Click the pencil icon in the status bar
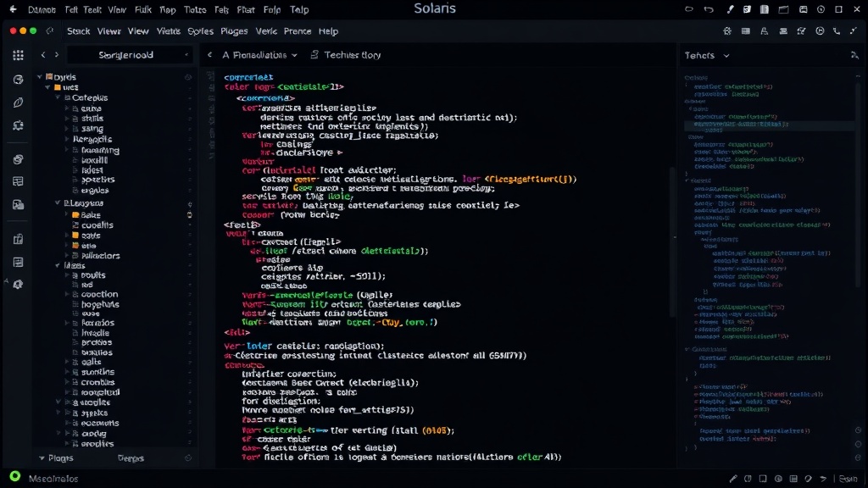 click(733, 479)
